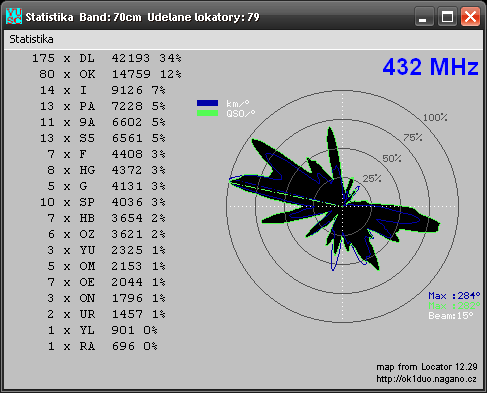This screenshot has height=393, width=487.
Task: Click the green Max :282° readout
Action: [454, 306]
